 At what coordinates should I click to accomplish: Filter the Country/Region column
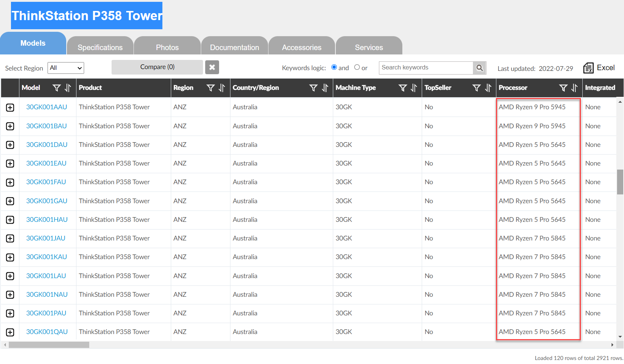[x=313, y=88]
